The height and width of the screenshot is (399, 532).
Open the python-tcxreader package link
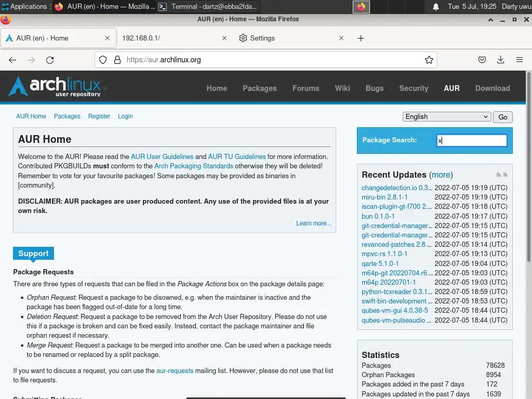(x=397, y=292)
